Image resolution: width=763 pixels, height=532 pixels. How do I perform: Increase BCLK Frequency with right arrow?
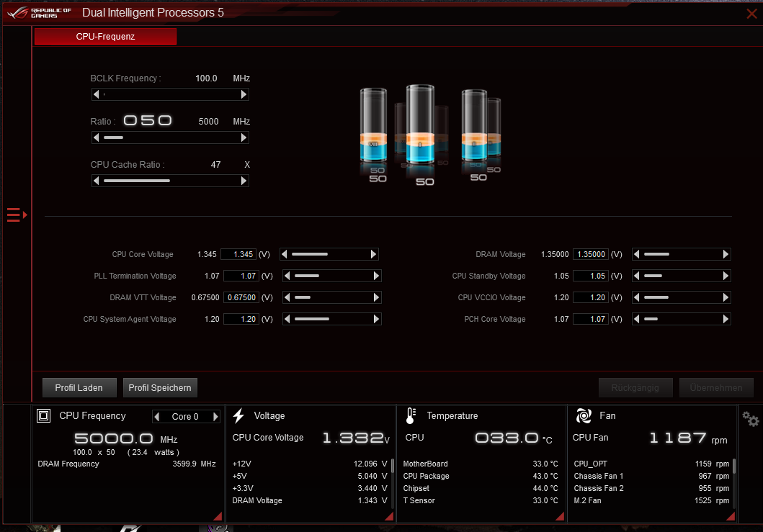[x=244, y=94]
